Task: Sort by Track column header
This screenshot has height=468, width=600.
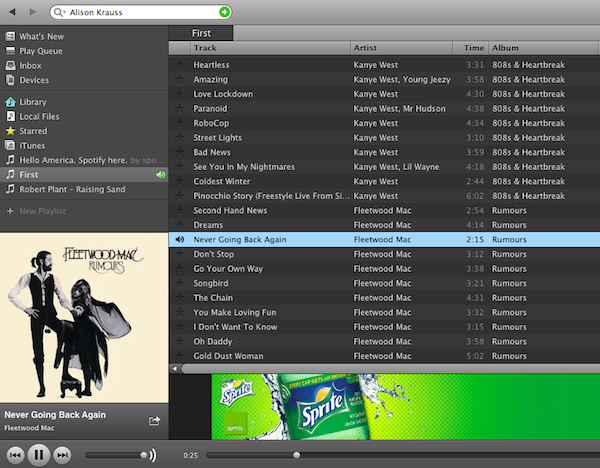Action: (270, 48)
